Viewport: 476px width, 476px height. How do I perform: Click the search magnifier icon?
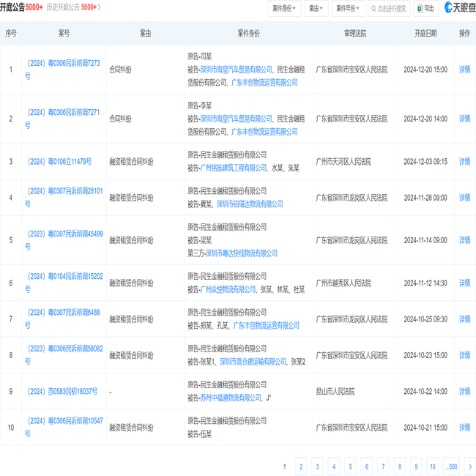click(373, 9)
